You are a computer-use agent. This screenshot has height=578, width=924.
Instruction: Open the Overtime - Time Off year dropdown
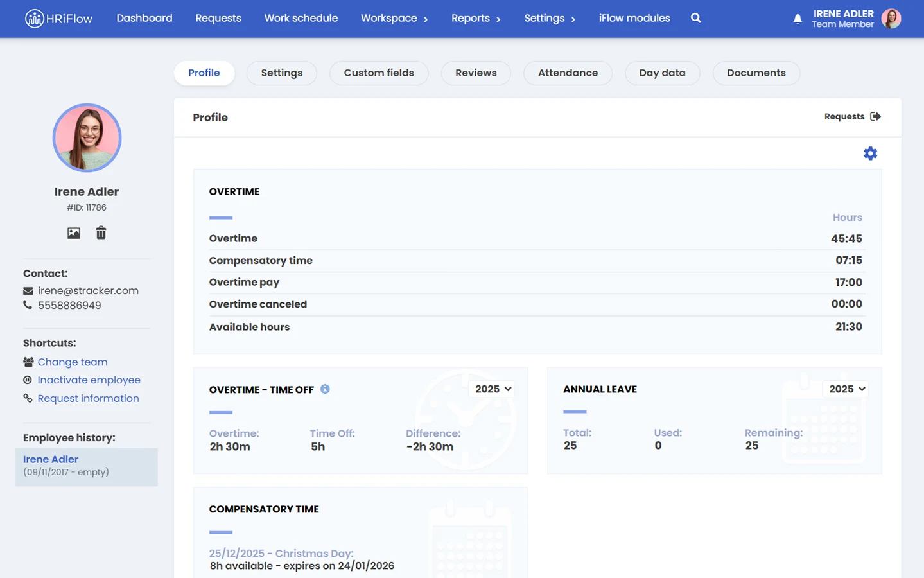click(x=493, y=389)
